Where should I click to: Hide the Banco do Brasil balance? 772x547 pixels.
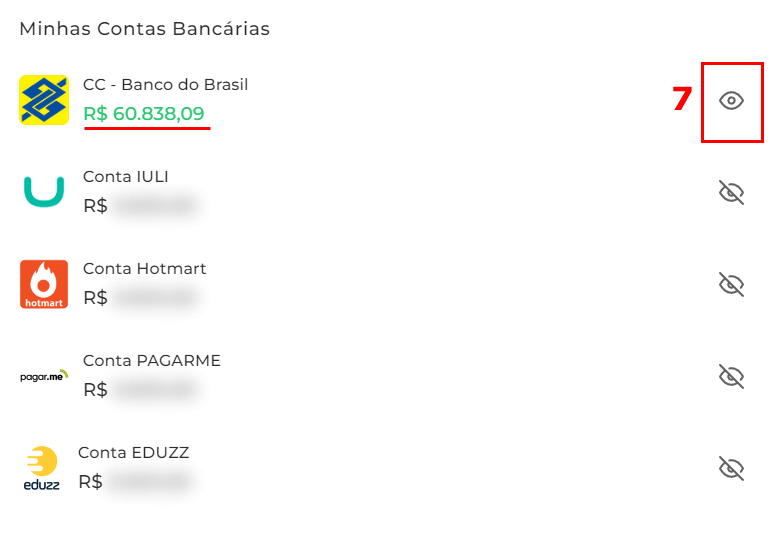pyautogui.click(x=732, y=101)
